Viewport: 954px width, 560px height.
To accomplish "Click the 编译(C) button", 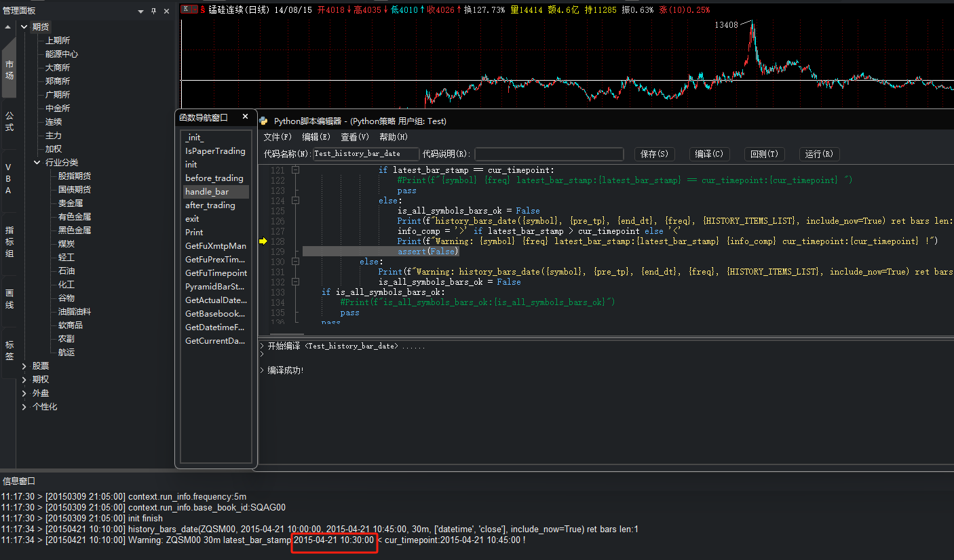I will (x=710, y=154).
